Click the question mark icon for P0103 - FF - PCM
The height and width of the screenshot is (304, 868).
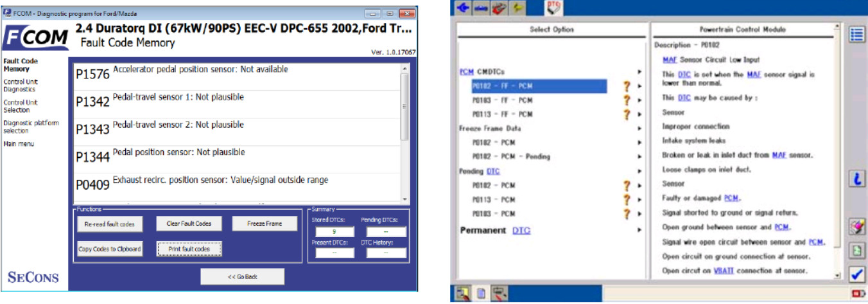[627, 100]
